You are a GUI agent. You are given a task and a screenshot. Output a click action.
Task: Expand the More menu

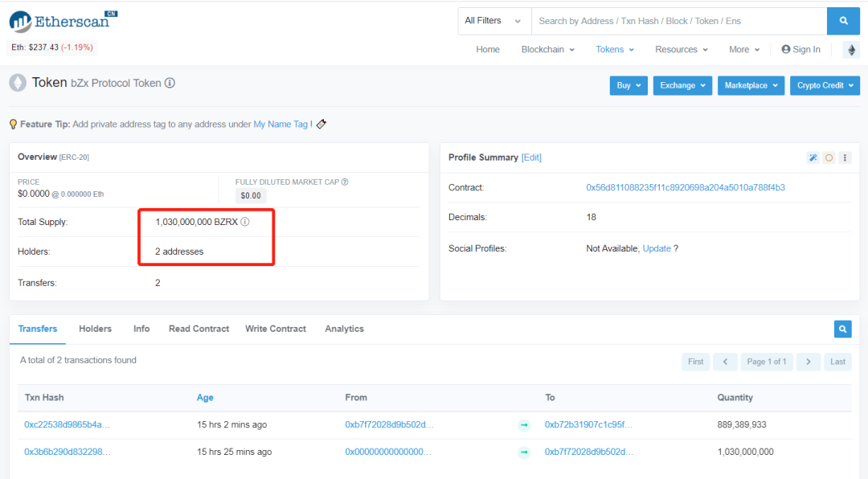tap(744, 50)
